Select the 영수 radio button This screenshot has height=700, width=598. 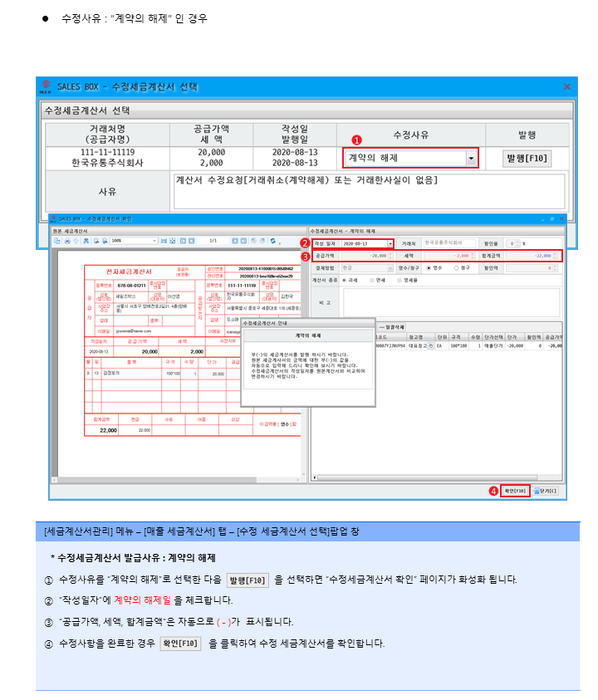pos(429,268)
